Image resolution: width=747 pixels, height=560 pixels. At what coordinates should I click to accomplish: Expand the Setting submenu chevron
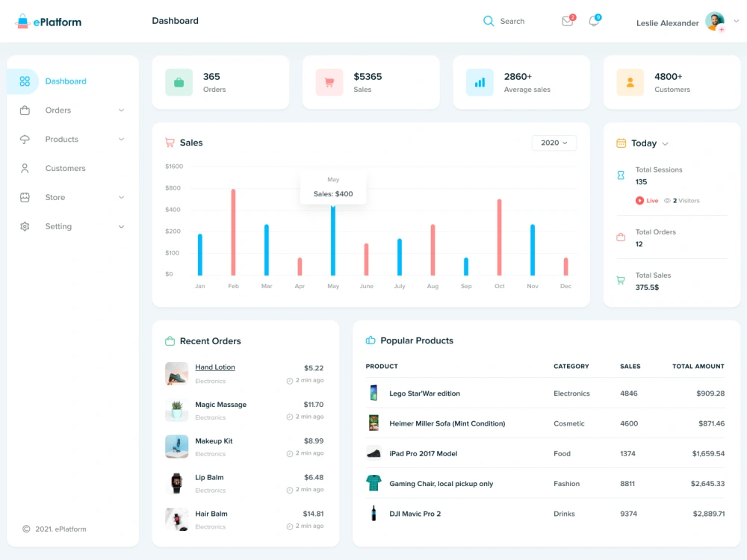[x=122, y=227]
